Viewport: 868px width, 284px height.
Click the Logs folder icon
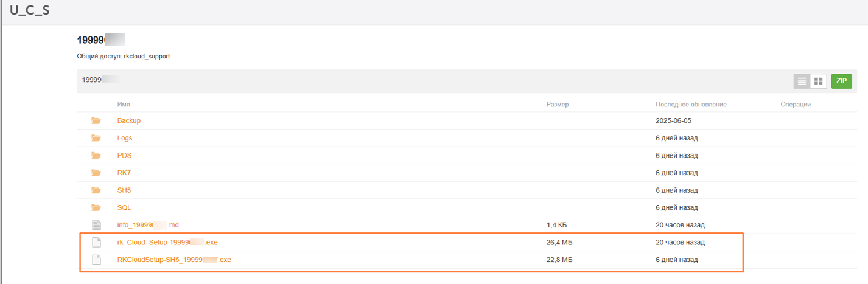[x=96, y=138]
